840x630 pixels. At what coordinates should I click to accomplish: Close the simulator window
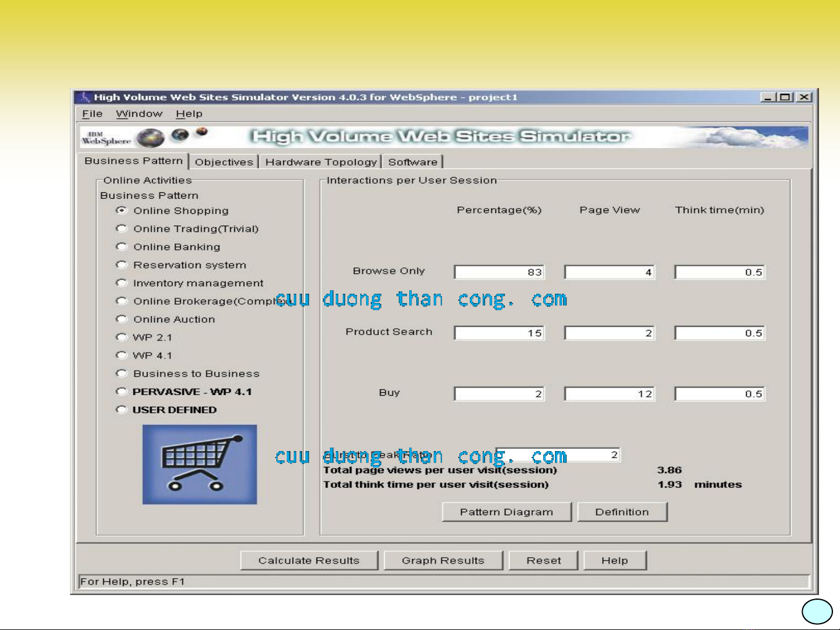click(804, 97)
